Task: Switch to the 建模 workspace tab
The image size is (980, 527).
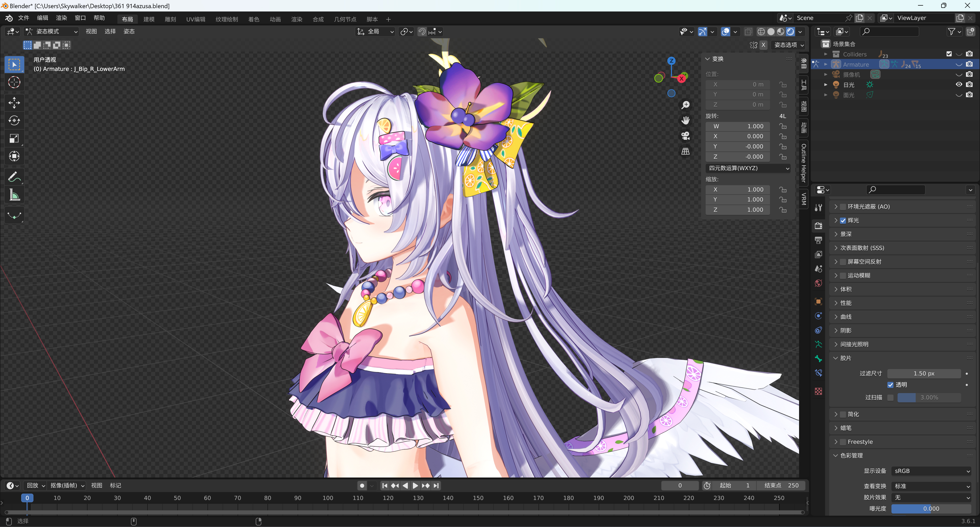Action: [149, 19]
